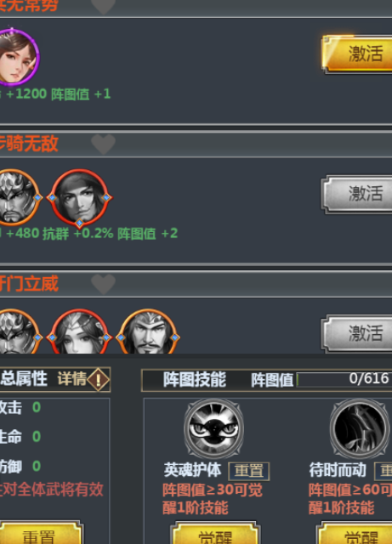The width and height of the screenshot is (392, 544).
Task: Toggle the heart favorite beside 开门立威
Action: pos(104,284)
